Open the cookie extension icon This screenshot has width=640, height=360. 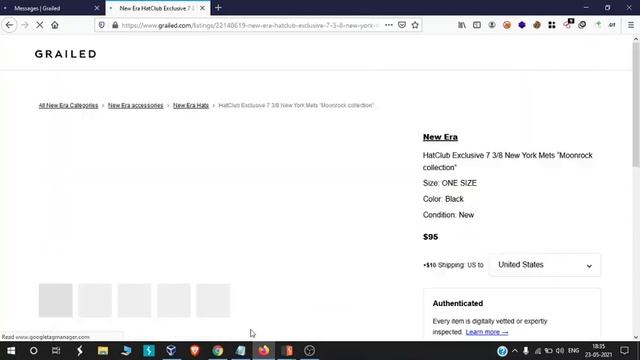537,25
